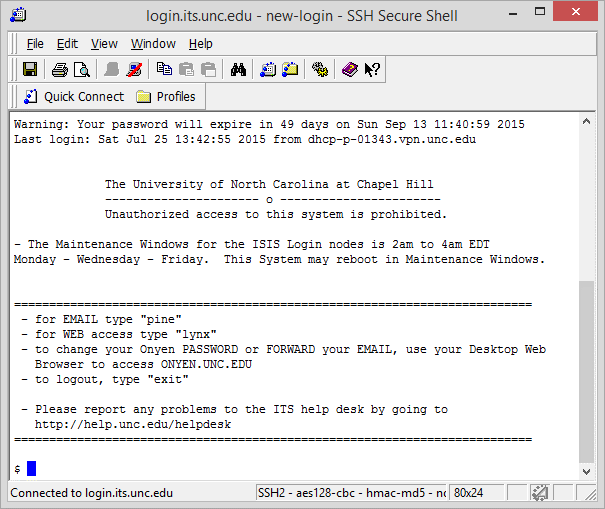Click the What's This help pointer icon

click(371, 69)
